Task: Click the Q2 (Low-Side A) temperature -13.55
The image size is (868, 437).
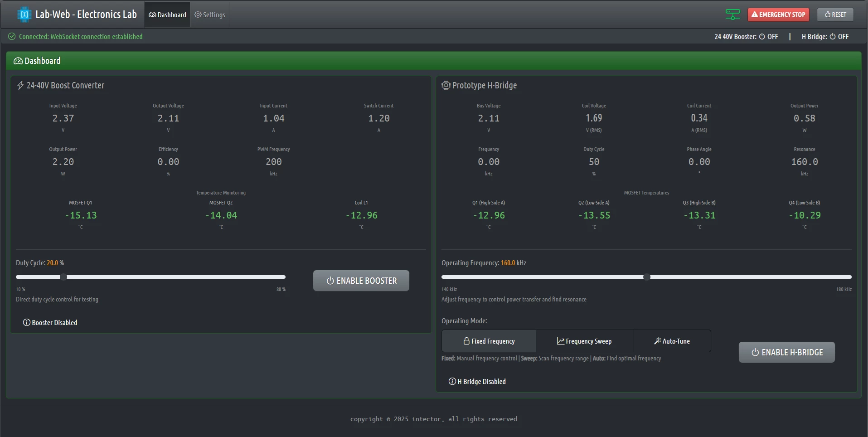Action: (x=594, y=215)
